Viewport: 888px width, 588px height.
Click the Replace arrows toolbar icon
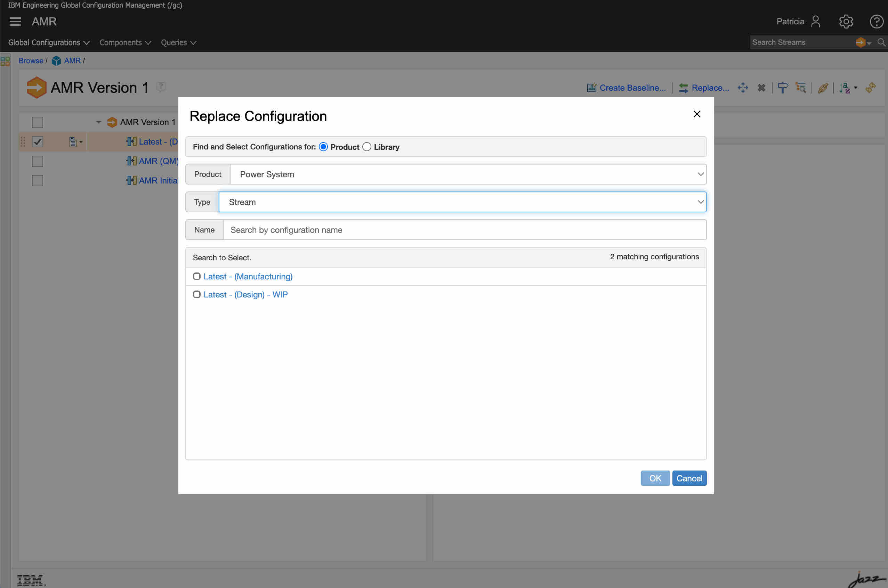pyautogui.click(x=683, y=88)
